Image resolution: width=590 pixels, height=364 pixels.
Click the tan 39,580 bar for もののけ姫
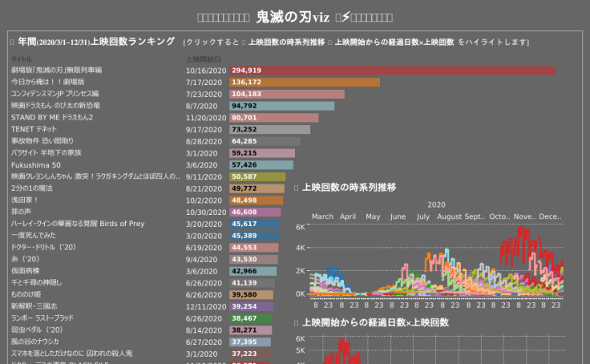point(252,295)
